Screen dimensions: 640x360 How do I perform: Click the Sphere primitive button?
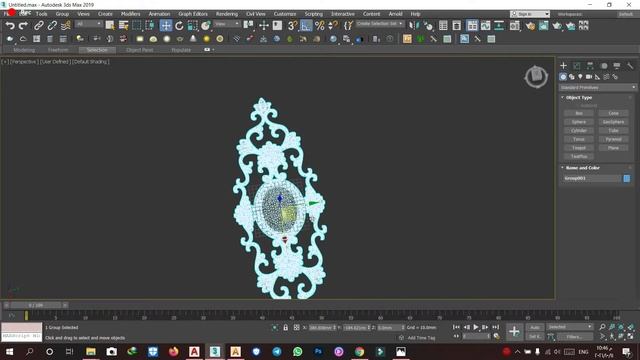click(x=579, y=122)
